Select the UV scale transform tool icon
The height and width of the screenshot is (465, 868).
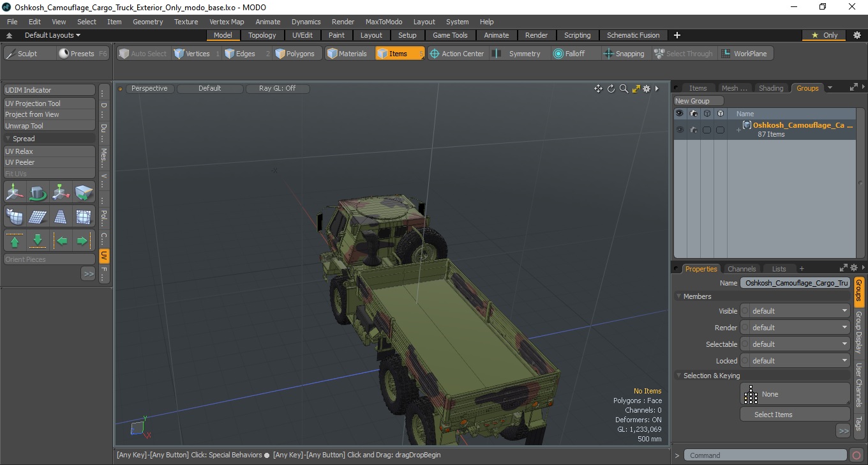pyautogui.click(x=61, y=192)
